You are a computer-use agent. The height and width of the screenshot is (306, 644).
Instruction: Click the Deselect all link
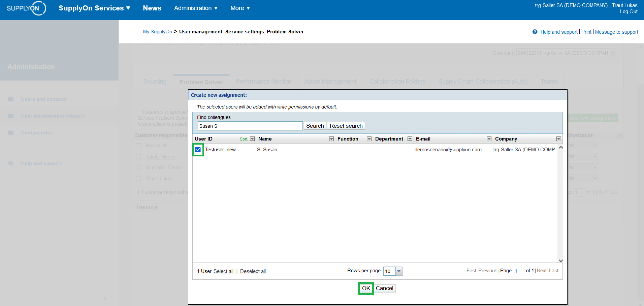pos(253,271)
